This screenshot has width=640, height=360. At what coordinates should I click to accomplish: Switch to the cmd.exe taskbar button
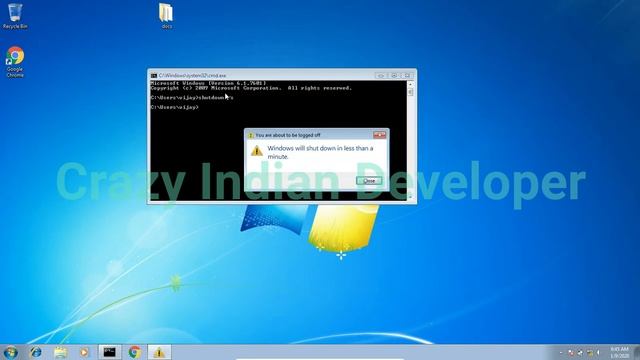coord(109,352)
